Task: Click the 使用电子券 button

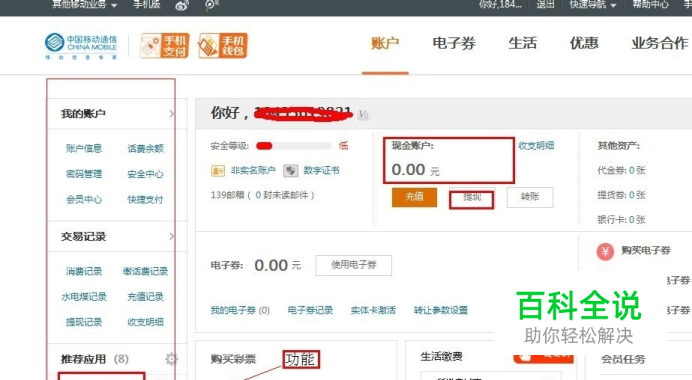Action: point(354,265)
